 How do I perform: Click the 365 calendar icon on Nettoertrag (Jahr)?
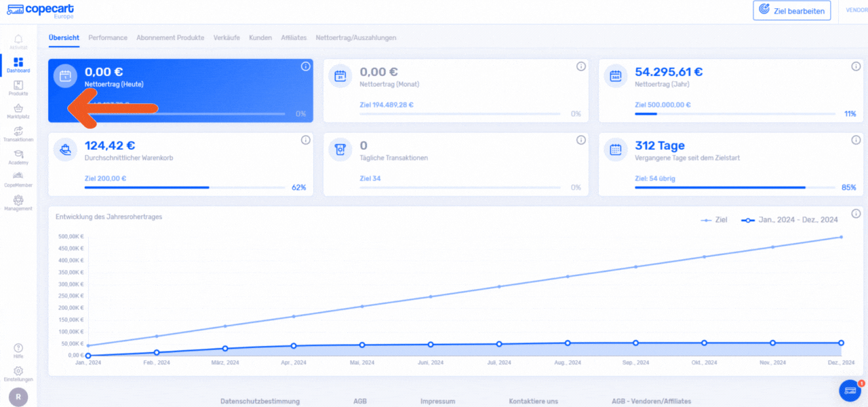tap(616, 76)
